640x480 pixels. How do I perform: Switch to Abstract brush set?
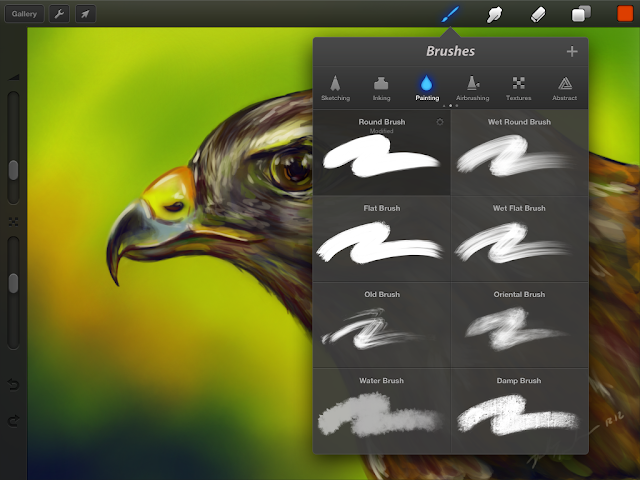[564, 88]
